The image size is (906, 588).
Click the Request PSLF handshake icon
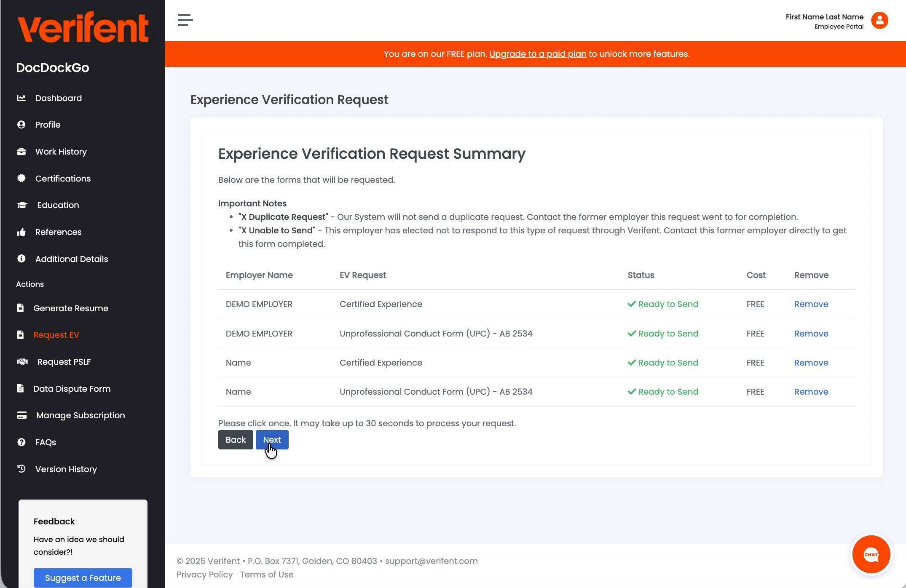click(x=22, y=362)
